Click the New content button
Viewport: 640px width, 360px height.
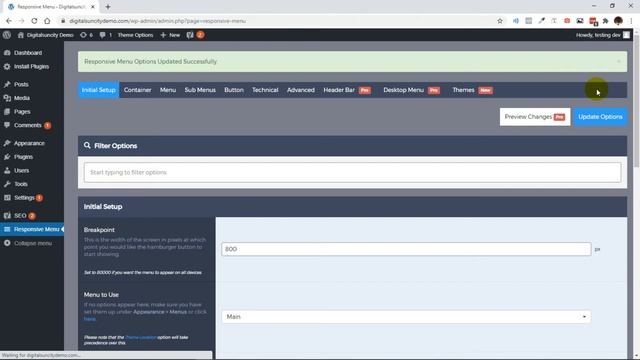pos(170,35)
